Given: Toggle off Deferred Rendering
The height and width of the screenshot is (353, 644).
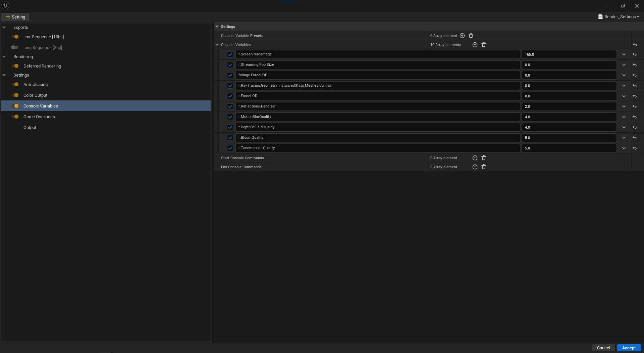Looking at the screenshot, I should 16,66.
